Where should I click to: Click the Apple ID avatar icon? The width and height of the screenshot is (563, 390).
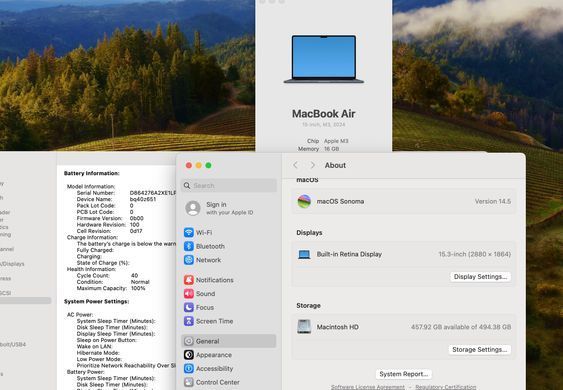(x=193, y=208)
